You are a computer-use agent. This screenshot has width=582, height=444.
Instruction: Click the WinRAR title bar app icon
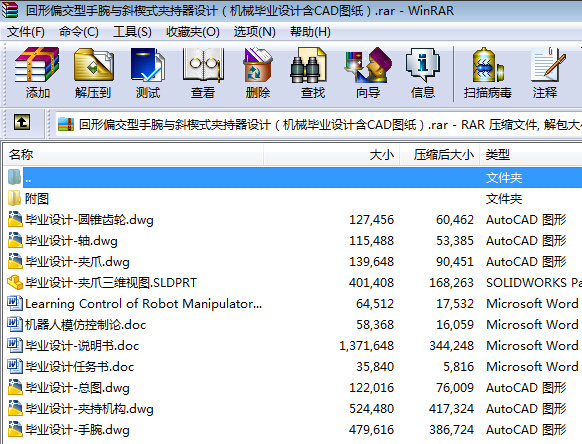[10, 10]
